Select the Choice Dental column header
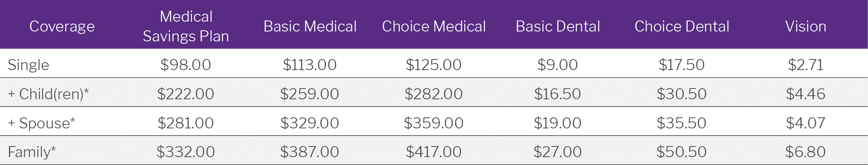 [x=682, y=26]
